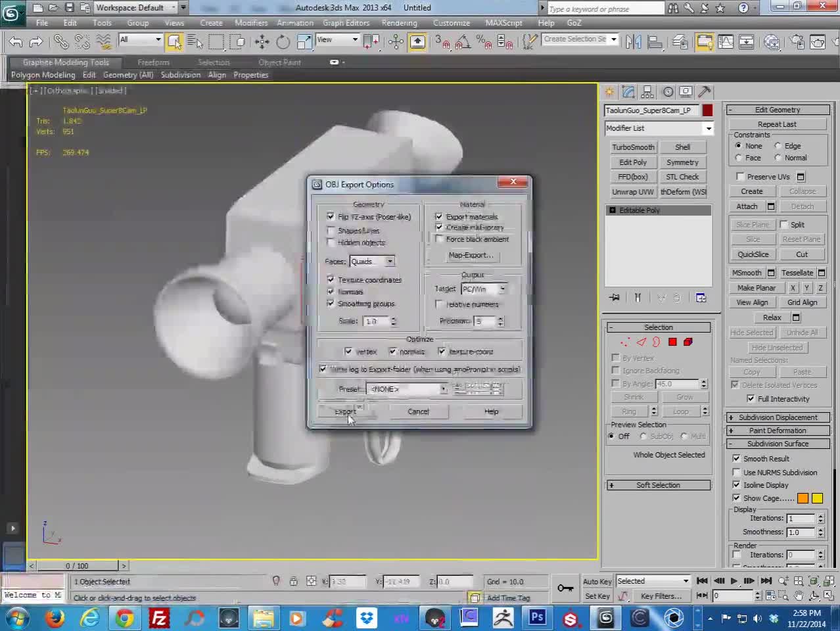Open the Render Setup dialog
This screenshot has width=840, height=631.
pos(797,42)
